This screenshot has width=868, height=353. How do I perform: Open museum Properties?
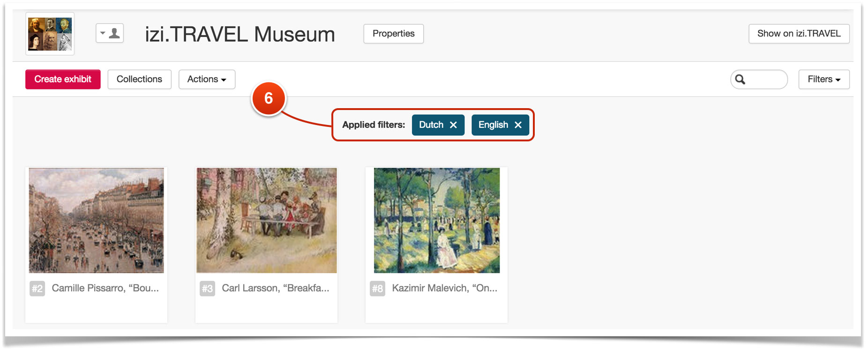[393, 34]
